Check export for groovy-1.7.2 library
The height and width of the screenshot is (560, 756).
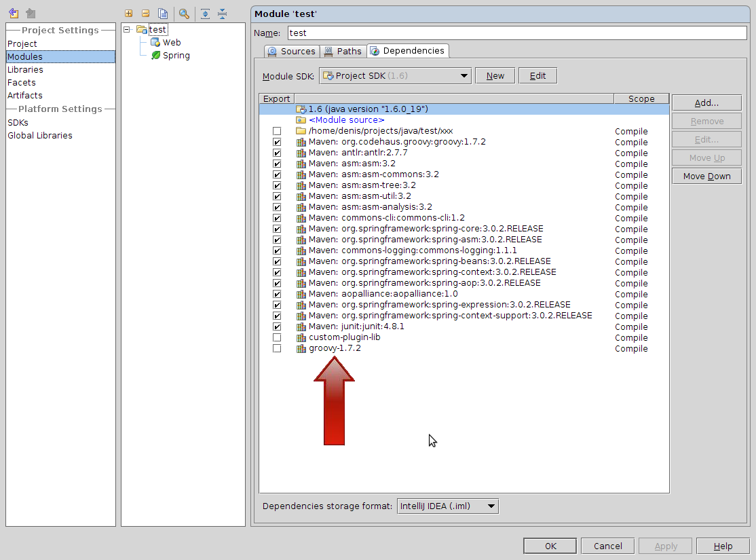(277, 348)
